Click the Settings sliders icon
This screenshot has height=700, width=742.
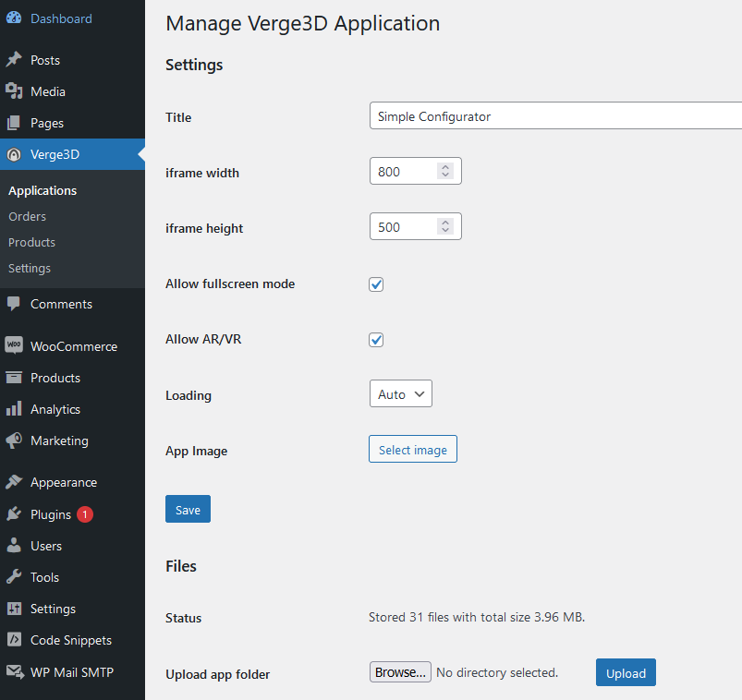point(14,609)
